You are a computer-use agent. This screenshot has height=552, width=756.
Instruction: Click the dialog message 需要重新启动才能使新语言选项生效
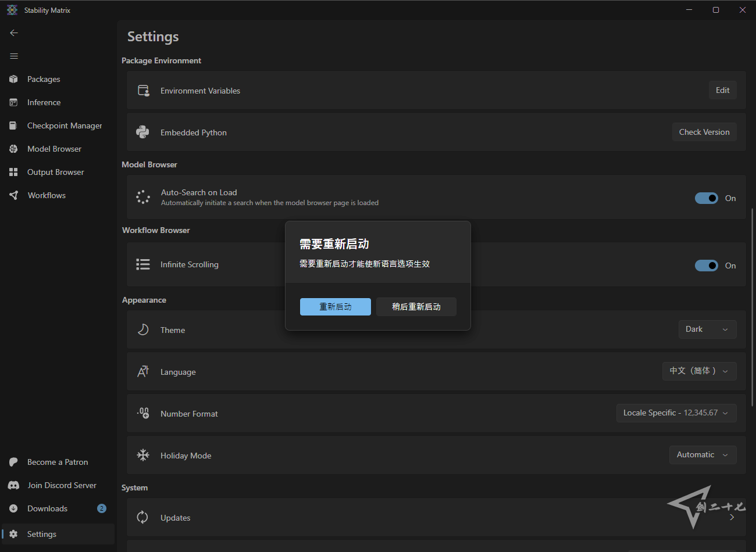pyautogui.click(x=365, y=264)
